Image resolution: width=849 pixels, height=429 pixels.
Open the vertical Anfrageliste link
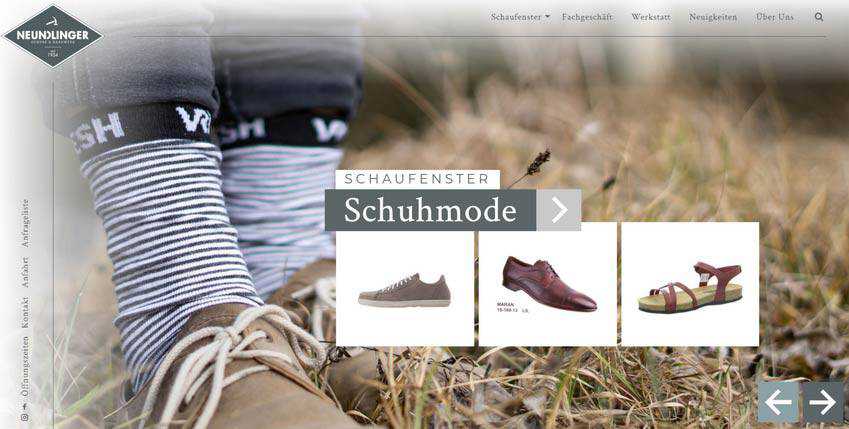25,223
